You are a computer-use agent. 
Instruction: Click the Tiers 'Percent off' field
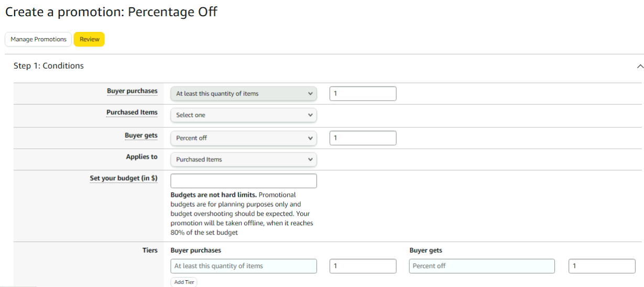click(x=482, y=266)
